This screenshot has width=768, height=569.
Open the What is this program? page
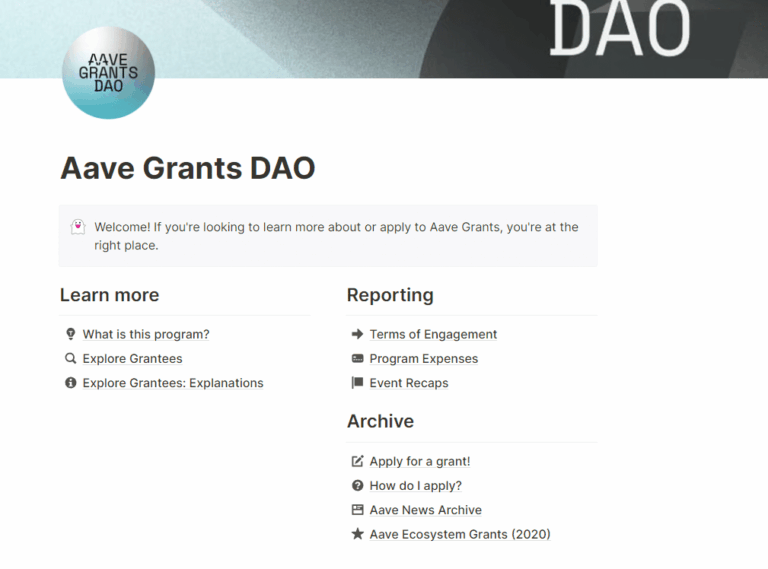(x=146, y=334)
